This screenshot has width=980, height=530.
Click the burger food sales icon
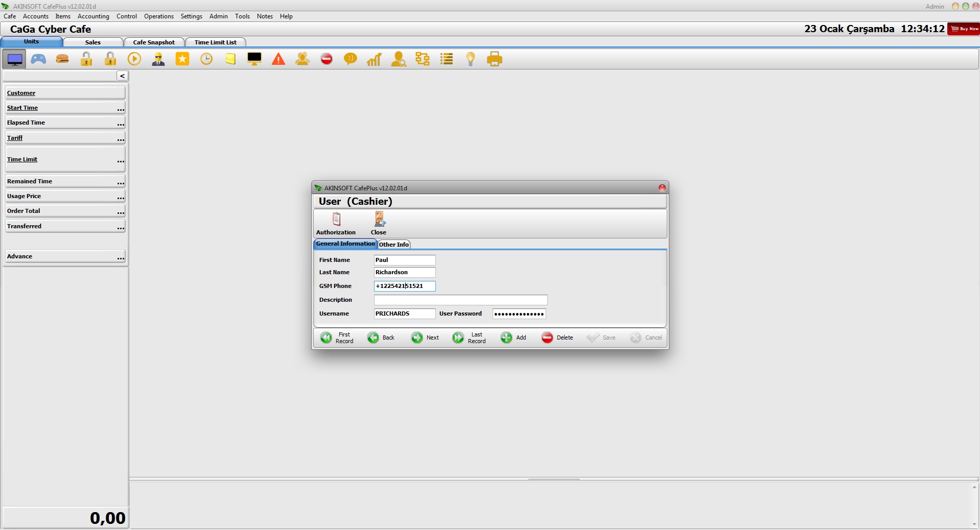point(61,59)
